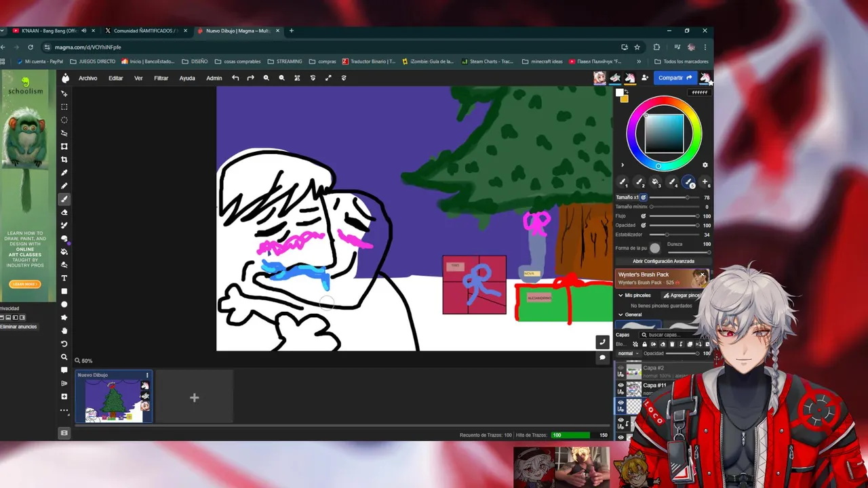Image resolution: width=868 pixels, height=488 pixels.
Task: Open Nuevo Dibujo thumbnail options menu
Action: (147, 375)
